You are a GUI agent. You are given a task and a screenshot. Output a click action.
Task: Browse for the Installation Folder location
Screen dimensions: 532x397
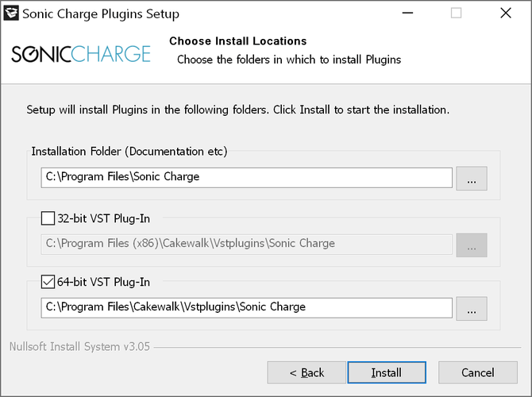click(x=472, y=178)
